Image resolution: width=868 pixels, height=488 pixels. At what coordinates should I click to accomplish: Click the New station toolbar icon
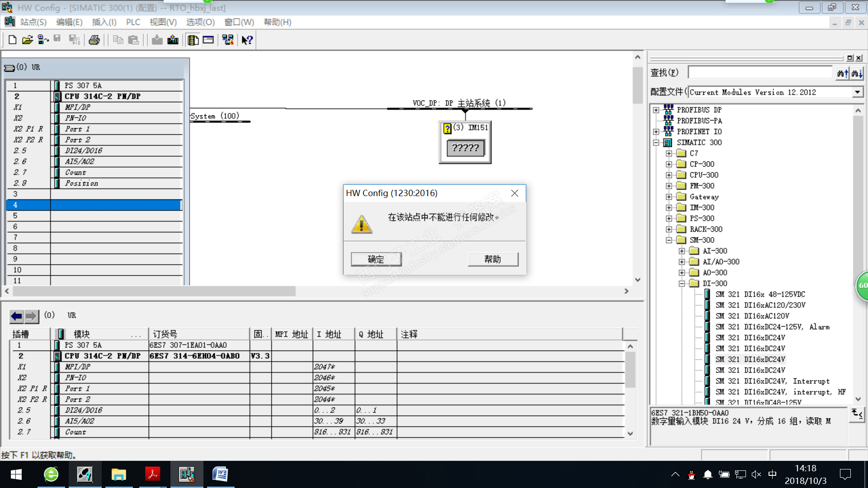[x=12, y=40]
